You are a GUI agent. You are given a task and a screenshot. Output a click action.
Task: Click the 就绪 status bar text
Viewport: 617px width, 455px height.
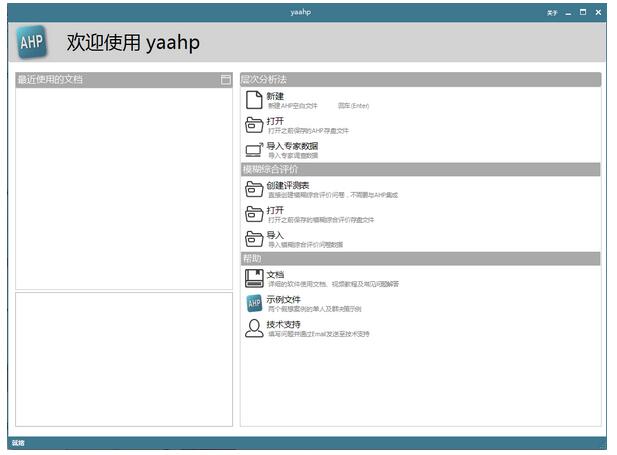click(x=18, y=443)
